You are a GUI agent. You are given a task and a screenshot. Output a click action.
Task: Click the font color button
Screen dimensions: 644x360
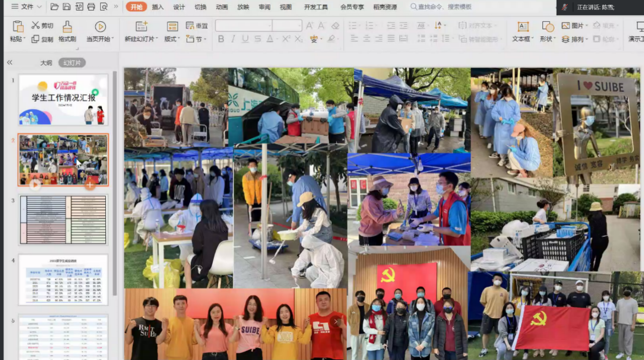click(x=270, y=39)
